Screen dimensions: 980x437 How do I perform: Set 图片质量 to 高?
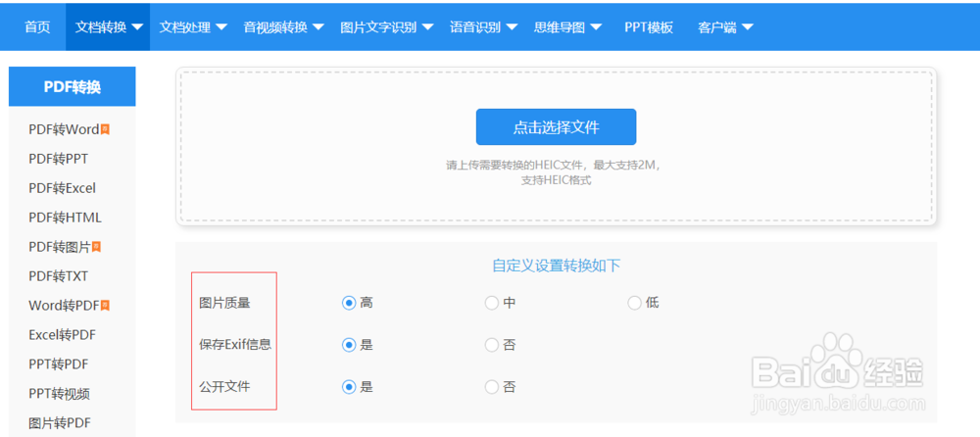pos(349,303)
